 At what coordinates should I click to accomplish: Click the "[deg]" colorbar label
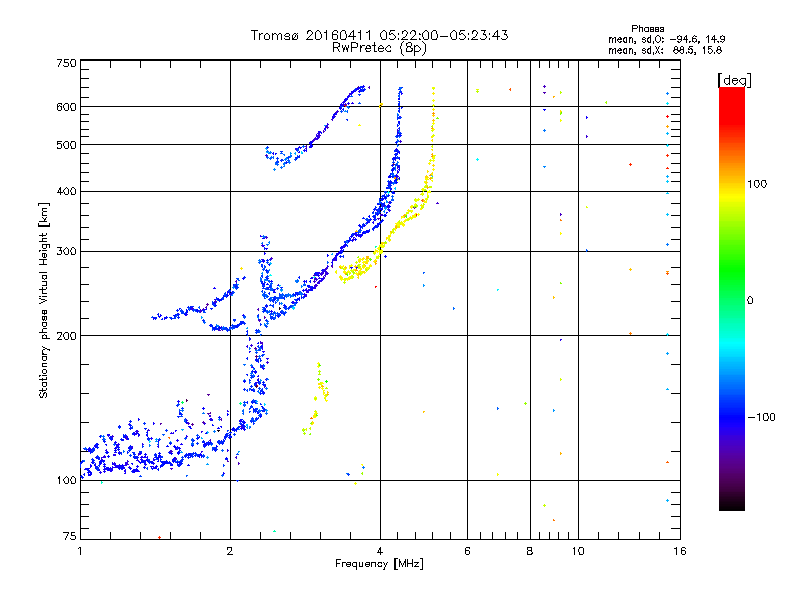click(734, 80)
